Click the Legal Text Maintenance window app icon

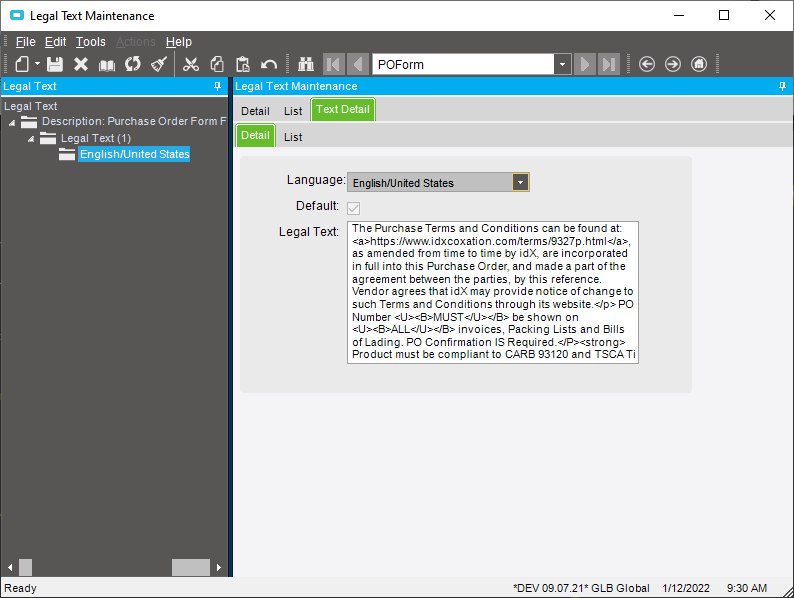pos(17,16)
